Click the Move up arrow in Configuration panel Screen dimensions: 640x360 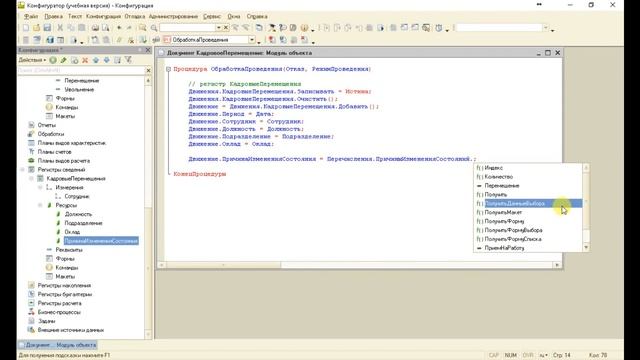(96, 60)
